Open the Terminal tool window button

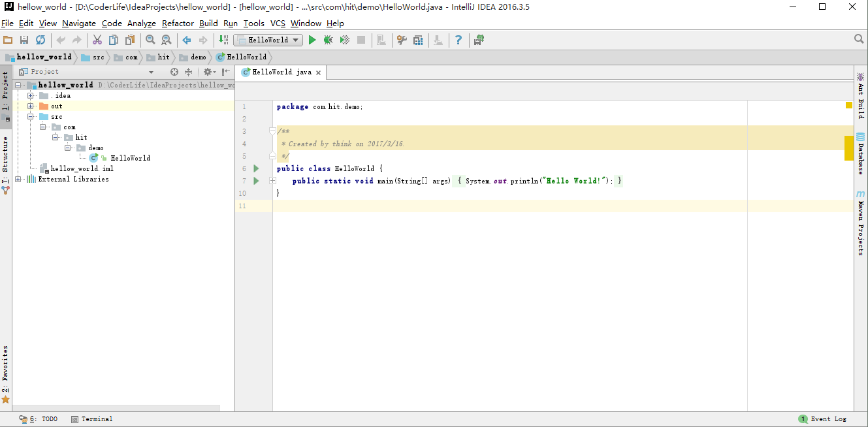91,419
